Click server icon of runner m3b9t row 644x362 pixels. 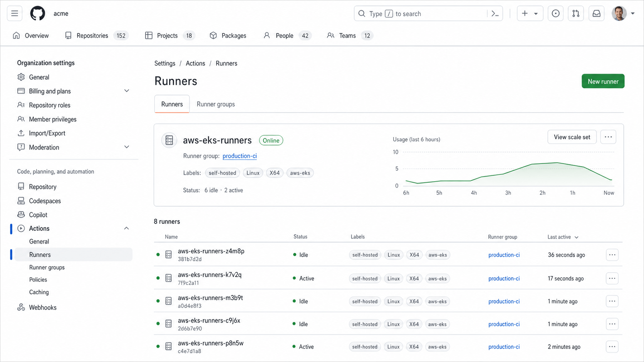coord(168,301)
